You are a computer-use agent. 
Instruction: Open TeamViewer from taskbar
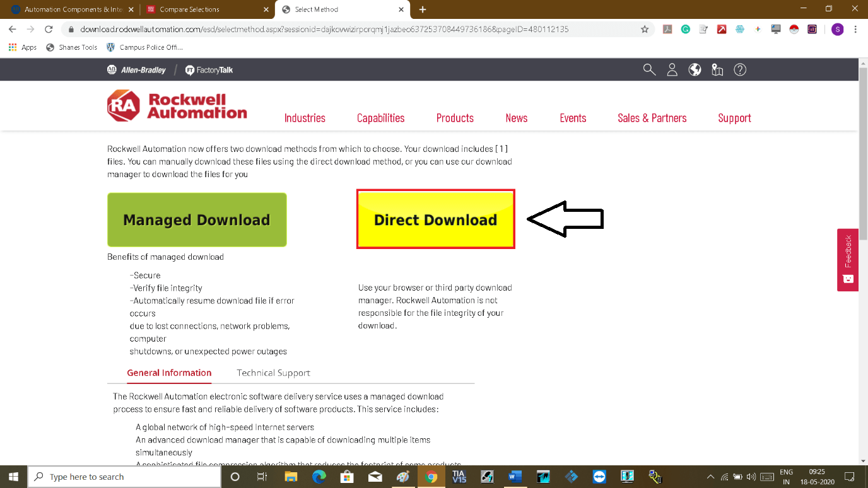599,477
